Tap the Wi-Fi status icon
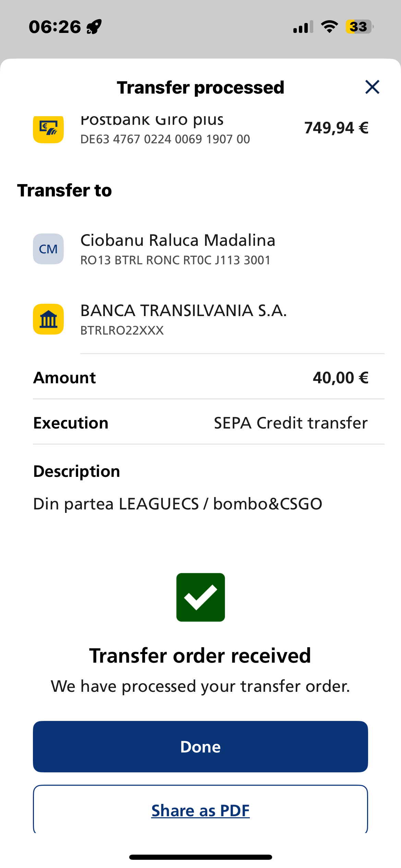The height and width of the screenshot is (868, 401). [329, 27]
